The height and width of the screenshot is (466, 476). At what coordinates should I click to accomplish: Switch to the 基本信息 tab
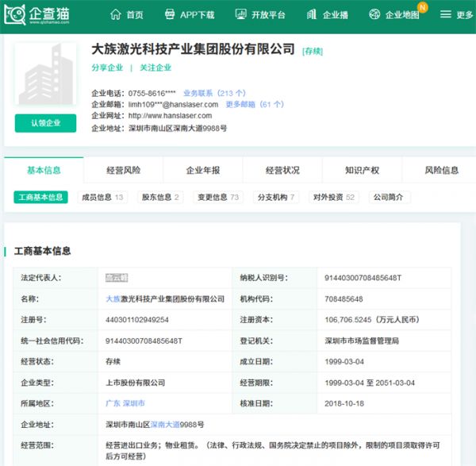point(44,170)
